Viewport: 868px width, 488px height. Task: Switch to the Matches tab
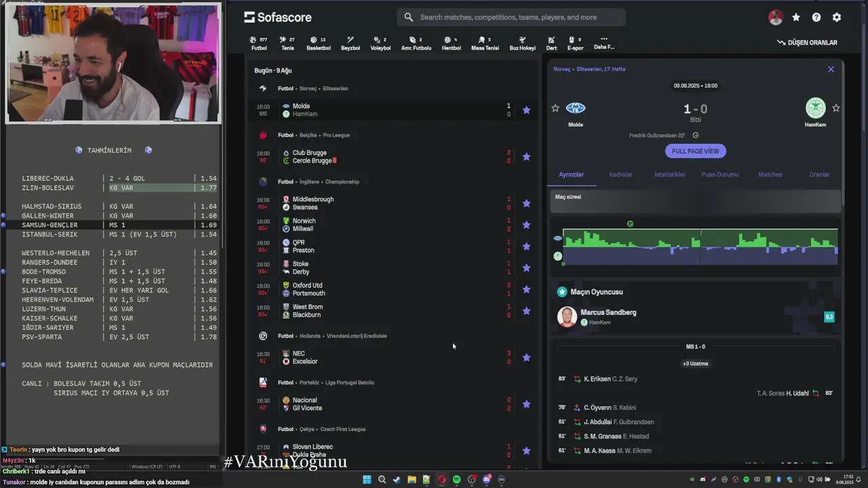pyautogui.click(x=770, y=174)
